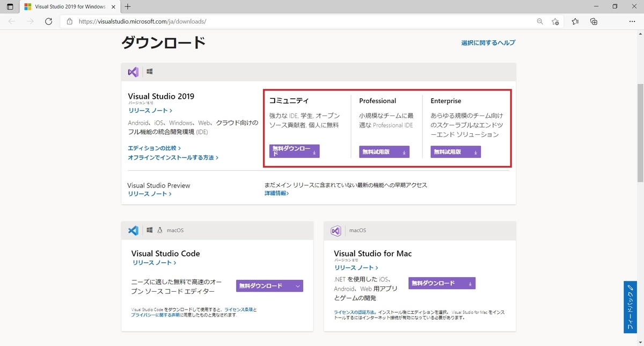Select the Visual Studio 2019 for Windows tab
Screen dimensions: 644x346
point(70,7)
